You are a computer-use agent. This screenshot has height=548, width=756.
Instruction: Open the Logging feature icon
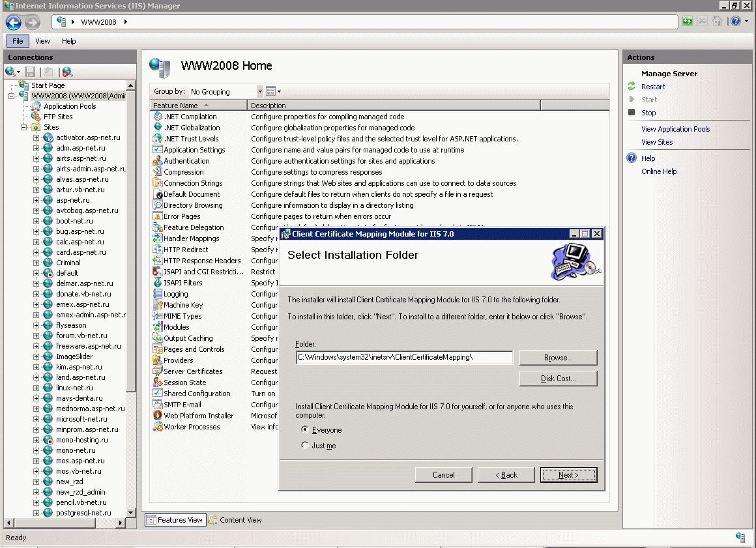(x=158, y=293)
